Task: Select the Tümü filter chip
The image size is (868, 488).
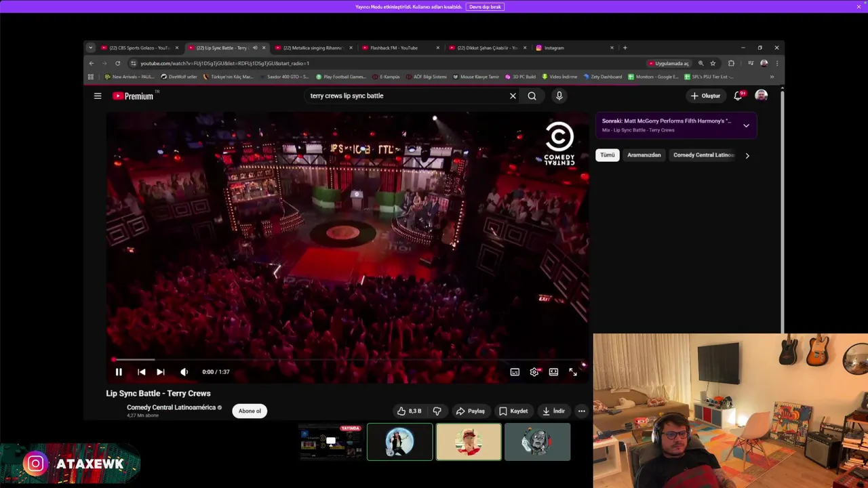Action: pos(607,155)
